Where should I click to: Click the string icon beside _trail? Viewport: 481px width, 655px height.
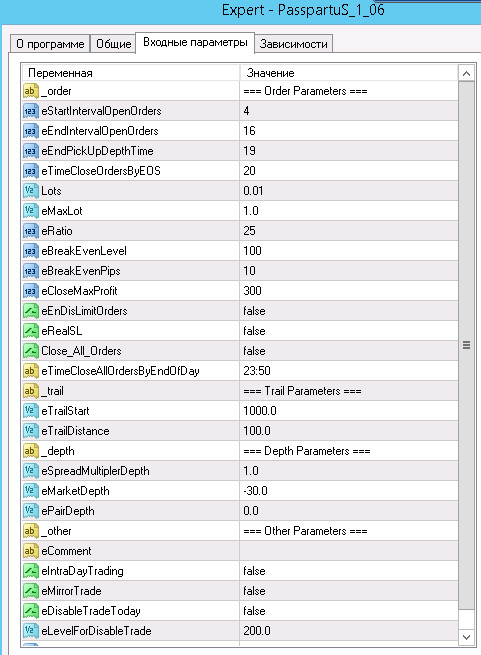(31, 391)
